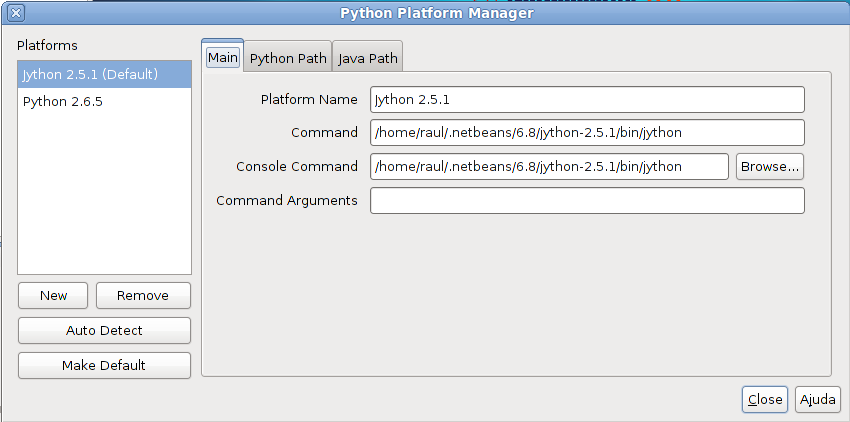
Task: Click the Make Default button
Action: click(x=104, y=365)
